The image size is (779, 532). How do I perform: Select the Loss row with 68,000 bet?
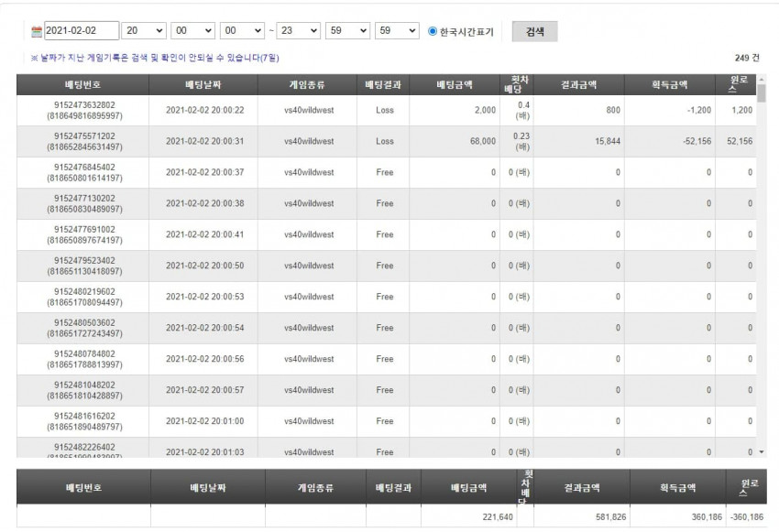coord(387,141)
